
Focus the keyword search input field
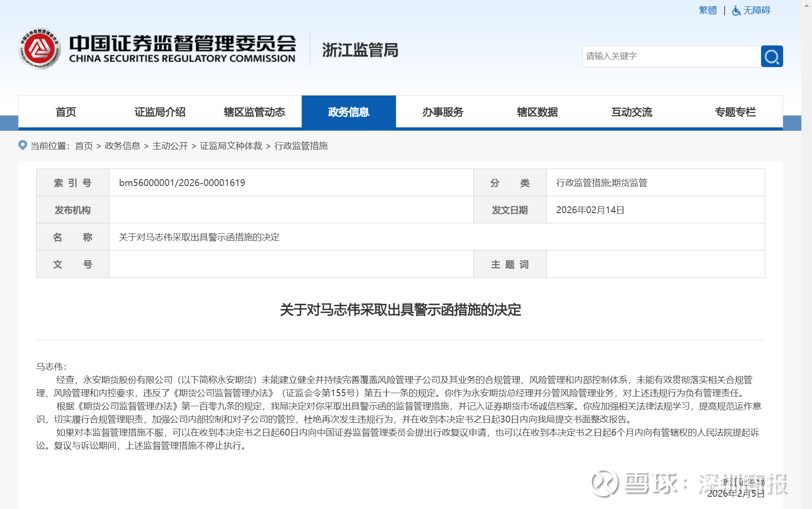671,56
